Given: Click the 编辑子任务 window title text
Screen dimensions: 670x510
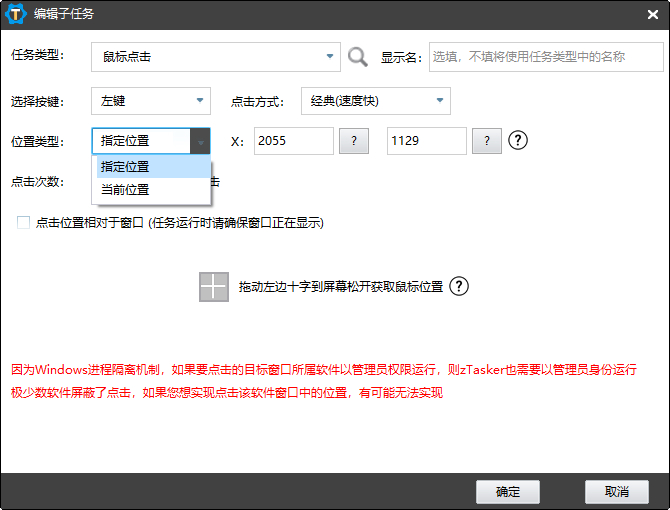Looking at the screenshot, I should tap(64, 14).
